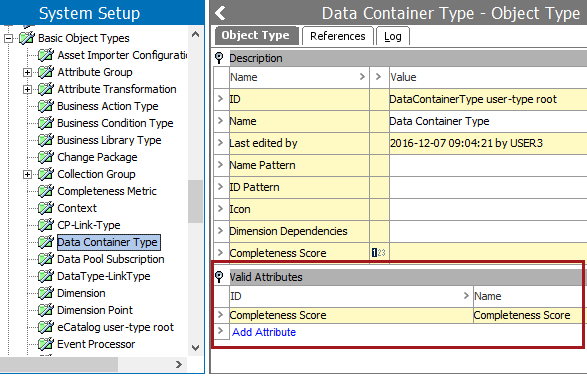
Task: Click the tree scrollbar down arrow
Action: [195, 348]
